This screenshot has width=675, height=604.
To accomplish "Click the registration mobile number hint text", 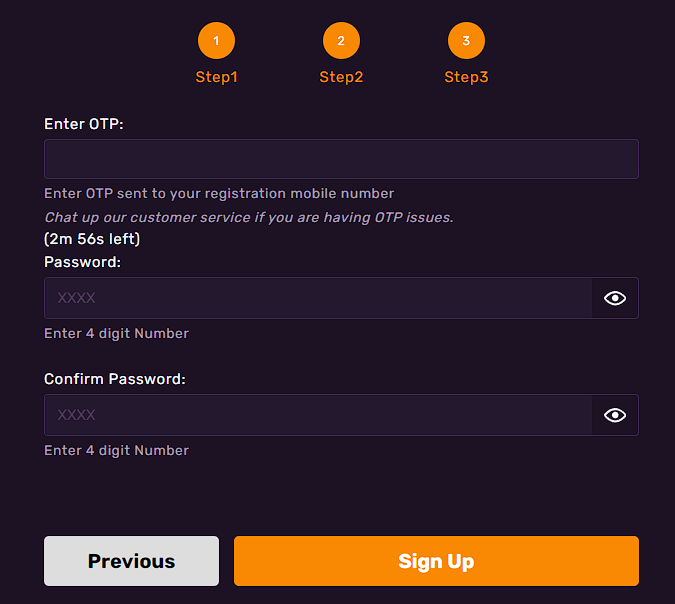I will coord(219,193).
